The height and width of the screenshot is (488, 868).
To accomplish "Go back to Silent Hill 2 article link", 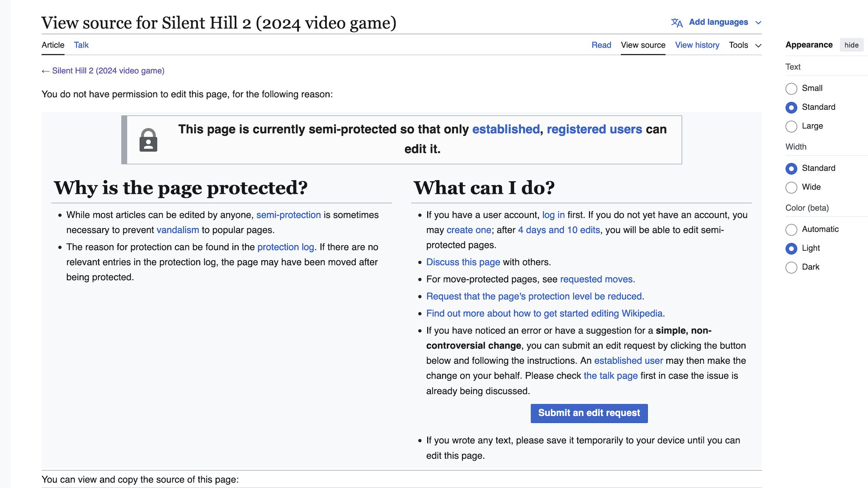I will (108, 71).
